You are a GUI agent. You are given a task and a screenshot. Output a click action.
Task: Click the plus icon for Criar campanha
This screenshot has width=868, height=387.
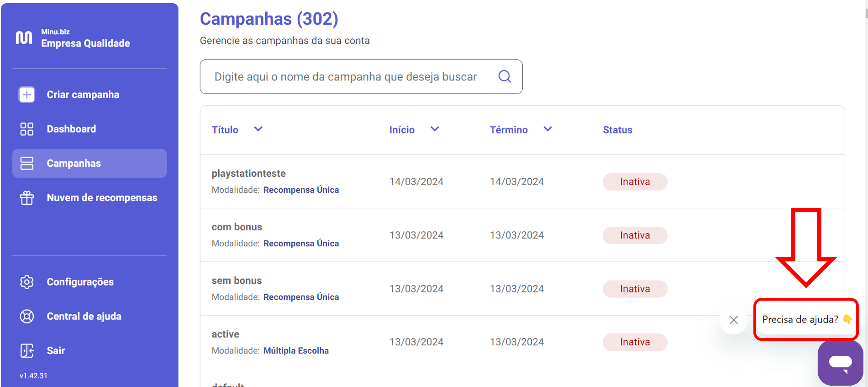pos(27,95)
